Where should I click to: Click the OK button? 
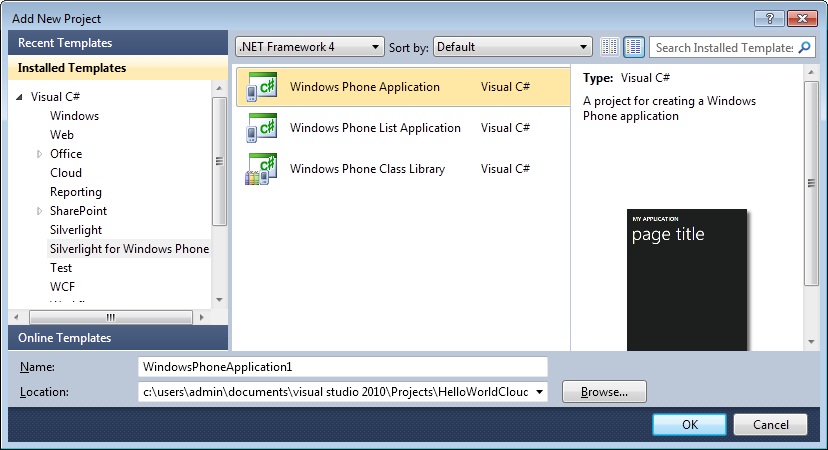coord(690,424)
